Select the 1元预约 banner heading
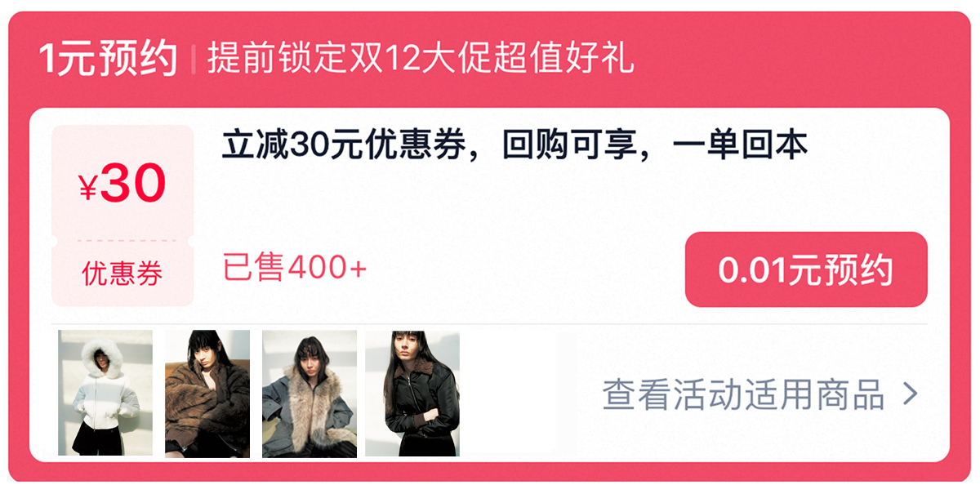The height and width of the screenshot is (494, 980). click(x=108, y=59)
